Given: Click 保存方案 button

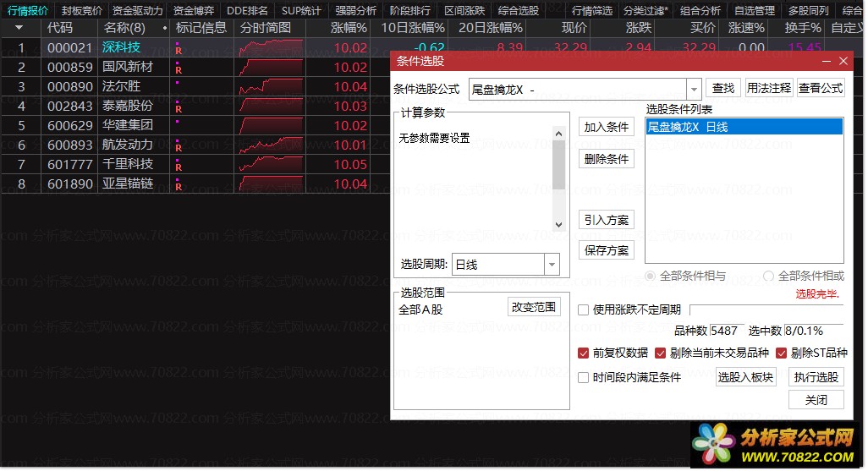Looking at the screenshot, I should click(x=606, y=250).
